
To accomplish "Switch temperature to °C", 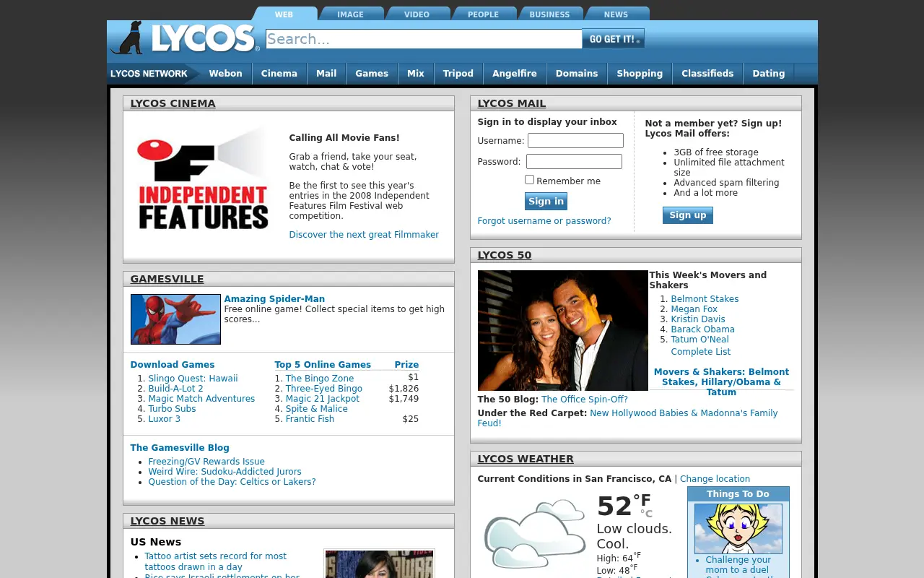I will click(x=646, y=514).
